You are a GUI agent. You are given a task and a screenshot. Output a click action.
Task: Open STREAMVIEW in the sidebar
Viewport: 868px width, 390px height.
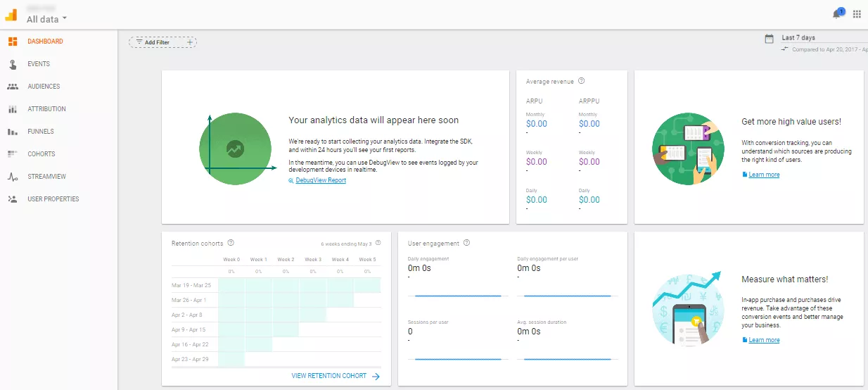click(x=46, y=177)
